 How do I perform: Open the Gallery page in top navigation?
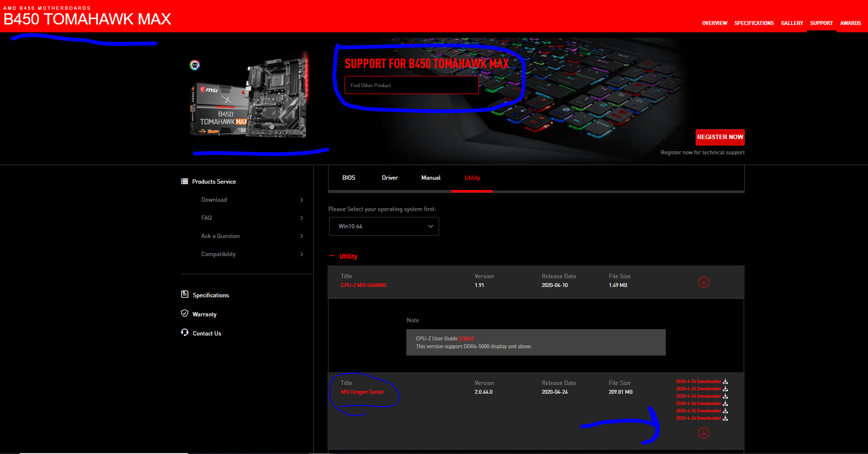click(x=792, y=23)
